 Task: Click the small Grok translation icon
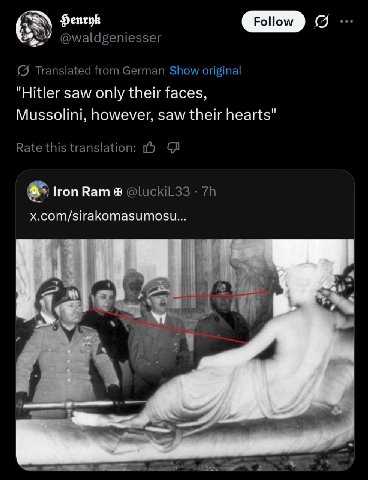pyautogui.click(x=23, y=71)
